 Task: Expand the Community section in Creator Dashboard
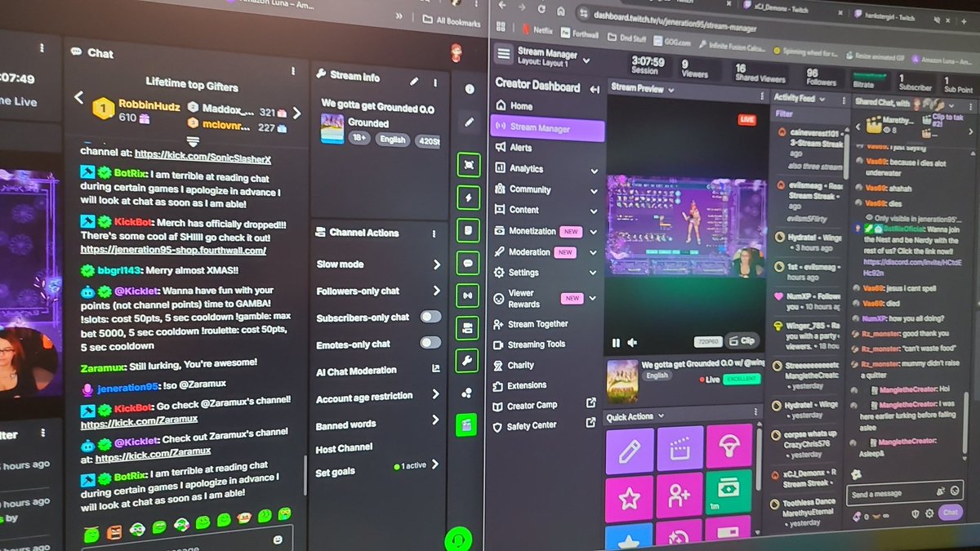[x=594, y=191]
